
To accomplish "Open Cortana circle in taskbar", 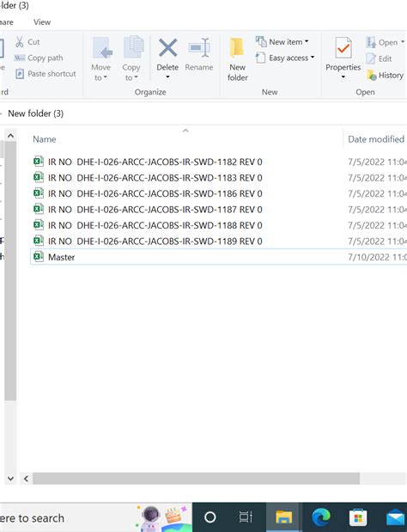I will pos(210,517).
